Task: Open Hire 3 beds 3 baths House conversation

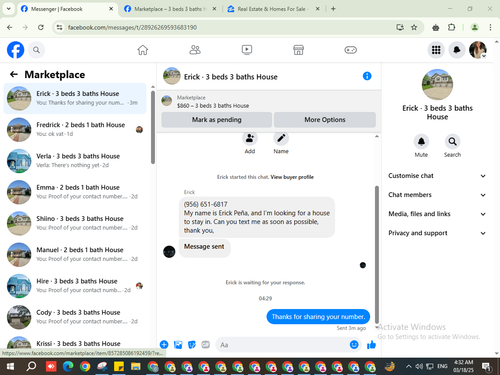Action: 75,286
